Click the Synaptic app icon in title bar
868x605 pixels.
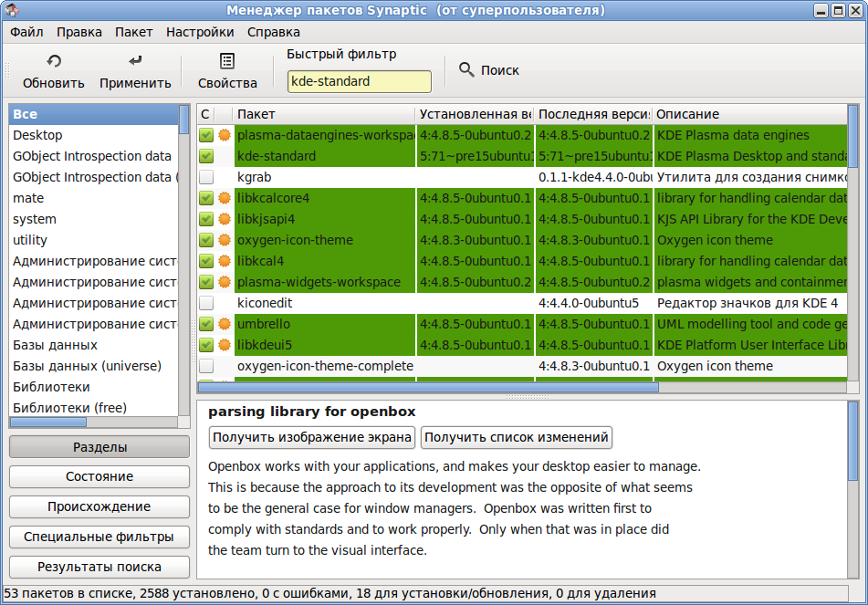pyautogui.click(x=12, y=10)
